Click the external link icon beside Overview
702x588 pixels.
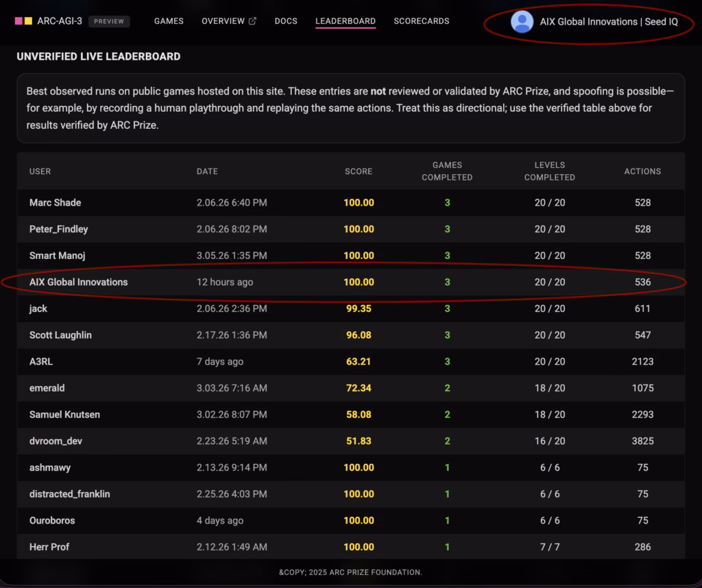252,21
